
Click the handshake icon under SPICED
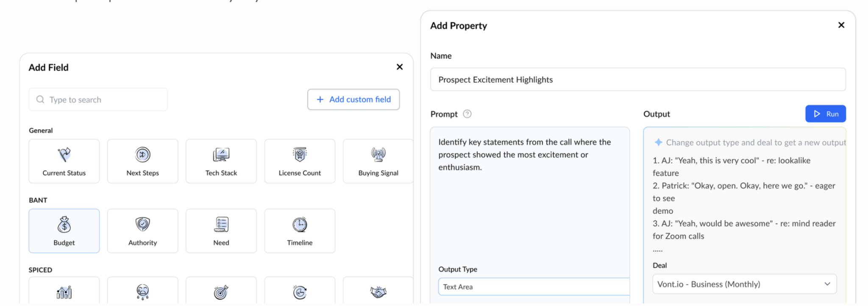point(378,292)
